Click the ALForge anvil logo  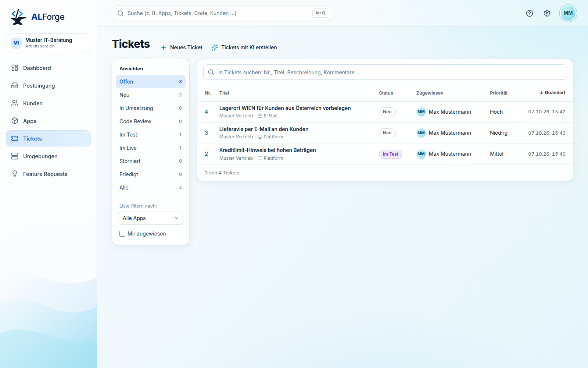(x=18, y=17)
